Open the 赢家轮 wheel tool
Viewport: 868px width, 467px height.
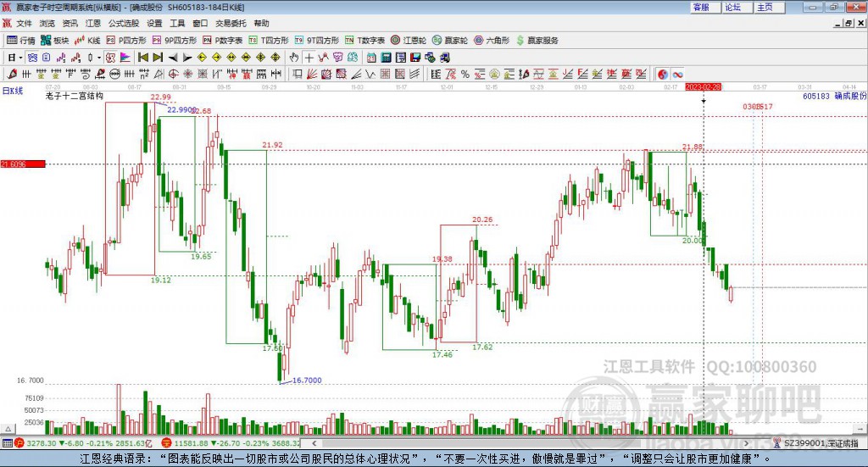(x=450, y=41)
